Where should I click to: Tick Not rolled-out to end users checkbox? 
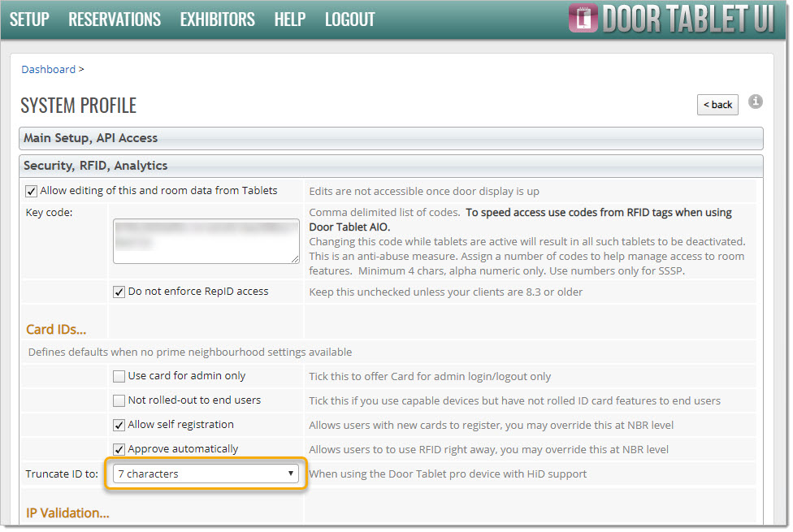point(119,401)
